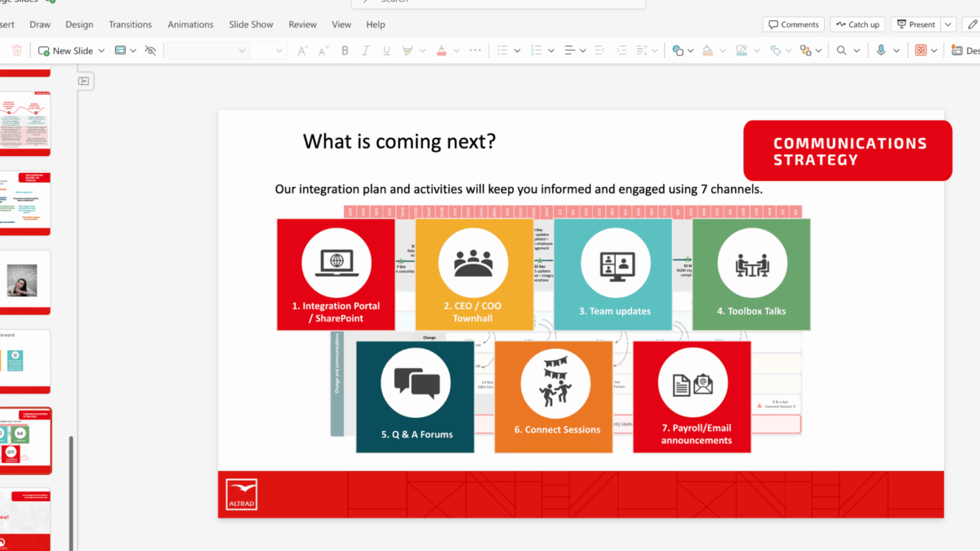The image size is (980, 551).
Task: Open the Help tab
Action: coord(376,24)
